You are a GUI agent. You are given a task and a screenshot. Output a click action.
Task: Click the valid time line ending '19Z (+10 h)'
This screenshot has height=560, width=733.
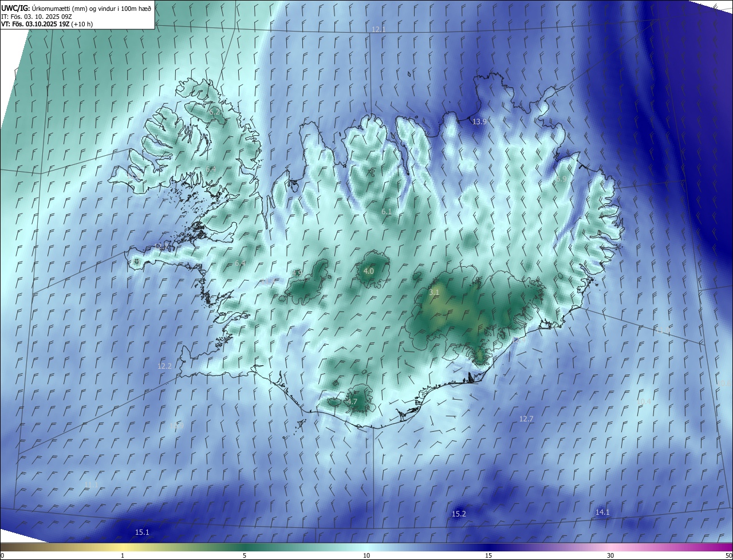[x=47, y=24]
